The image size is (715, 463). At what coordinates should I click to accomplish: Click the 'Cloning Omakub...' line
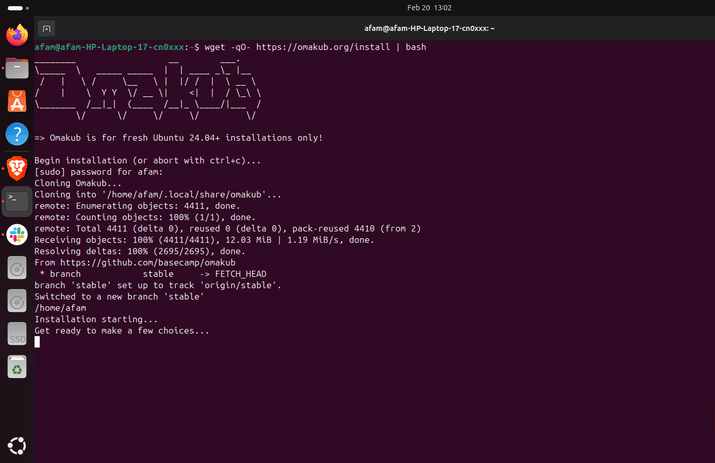coord(78,183)
